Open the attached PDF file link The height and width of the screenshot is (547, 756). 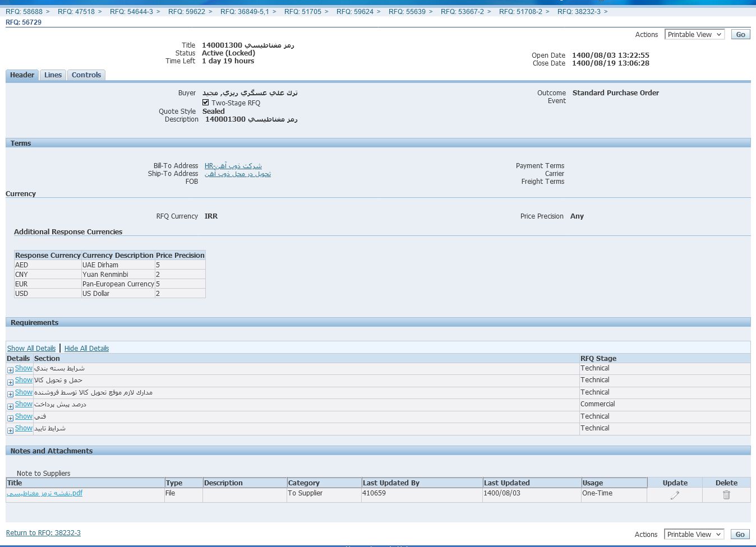[45, 493]
